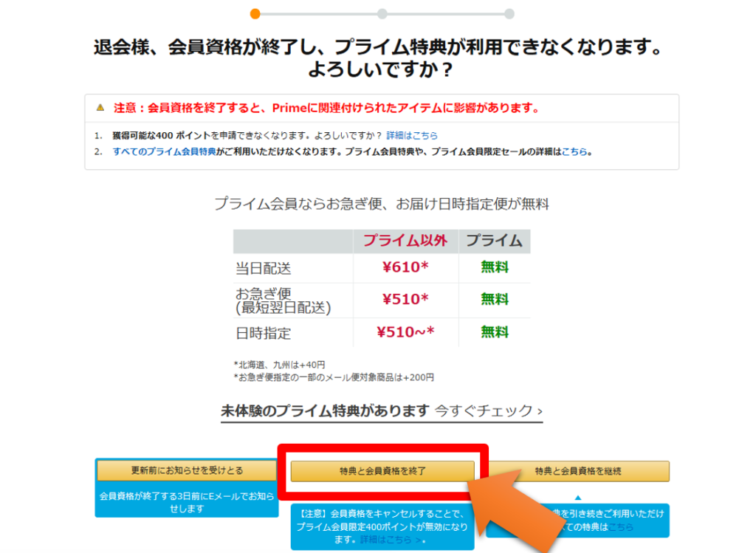Click the ¥610* price cell
This screenshot has height=553, width=756.
pos(405,267)
